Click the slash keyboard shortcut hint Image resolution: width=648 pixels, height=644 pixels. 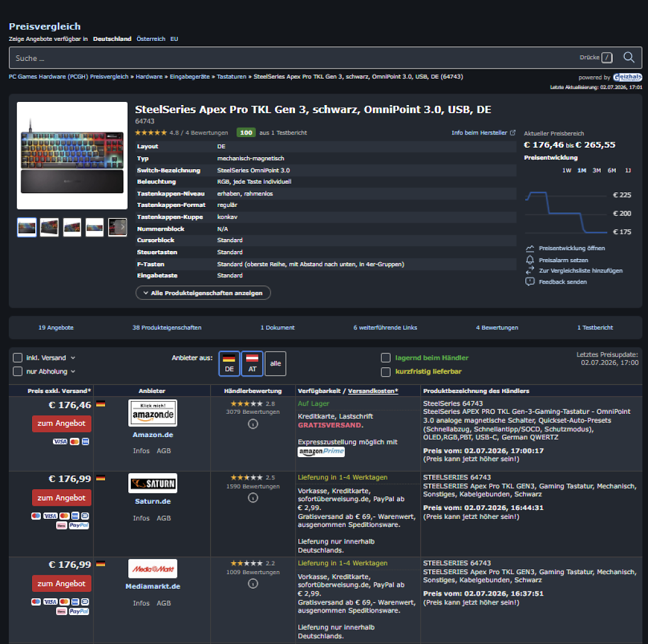tap(606, 57)
